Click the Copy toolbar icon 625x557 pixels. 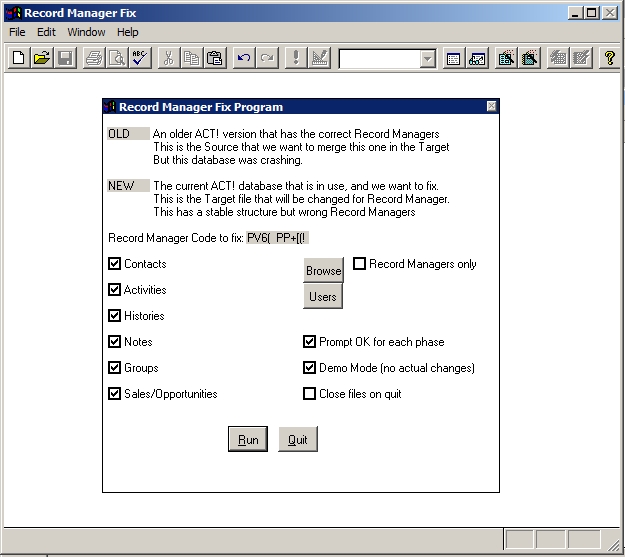[192, 58]
